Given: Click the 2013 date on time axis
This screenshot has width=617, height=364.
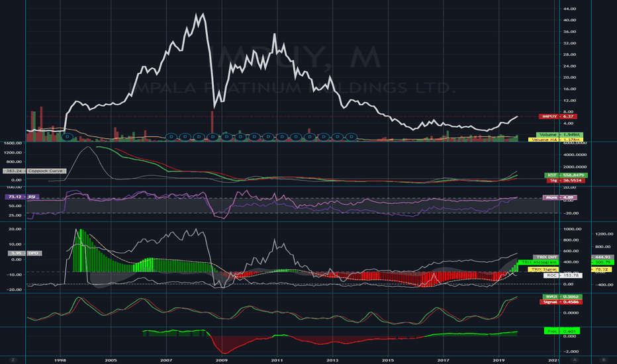Looking at the screenshot, I should click(x=332, y=360).
